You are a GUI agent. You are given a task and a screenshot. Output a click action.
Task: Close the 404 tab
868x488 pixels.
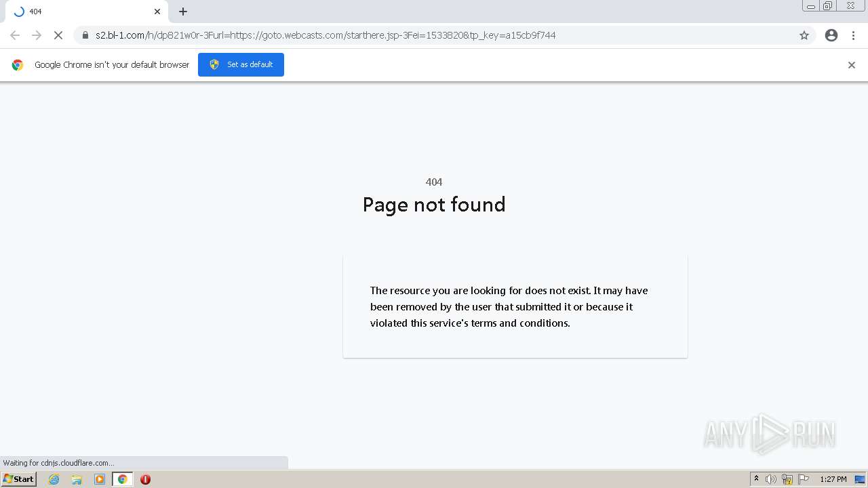157,12
